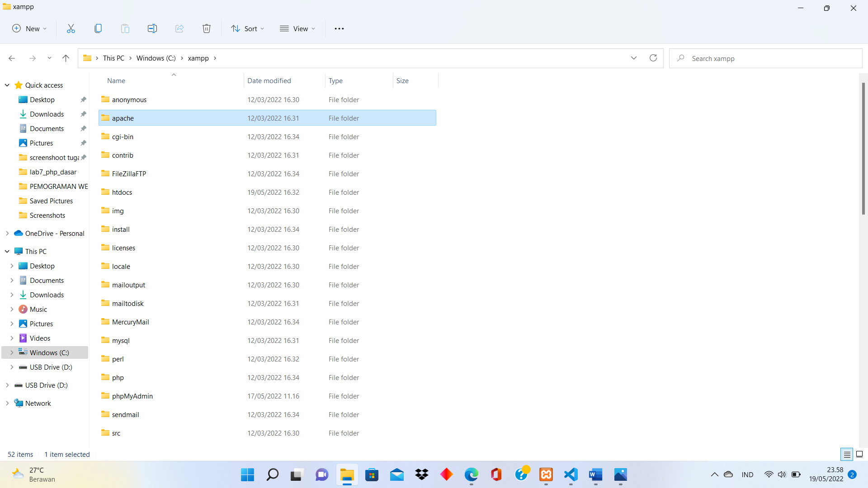
Task: Open Visual Studio Code in taskbar
Action: click(x=571, y=474)
